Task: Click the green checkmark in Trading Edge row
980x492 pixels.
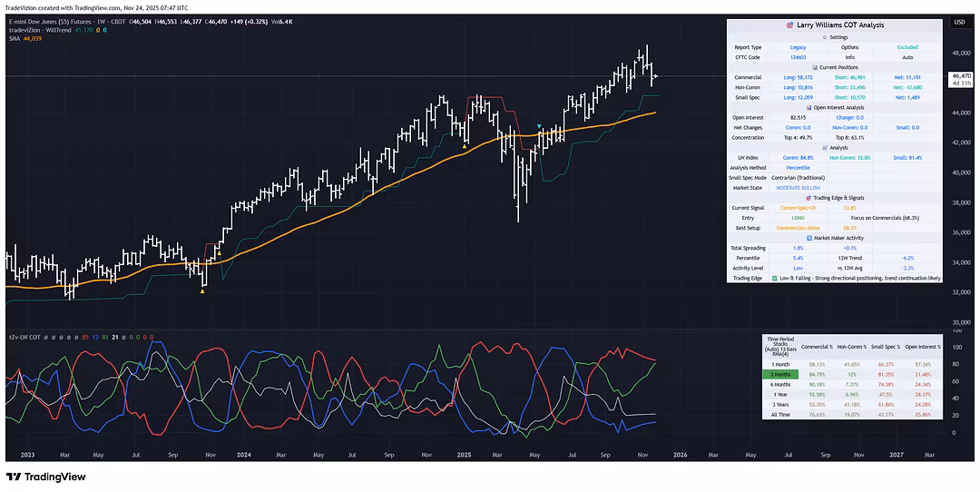Action: click(776, 278)
